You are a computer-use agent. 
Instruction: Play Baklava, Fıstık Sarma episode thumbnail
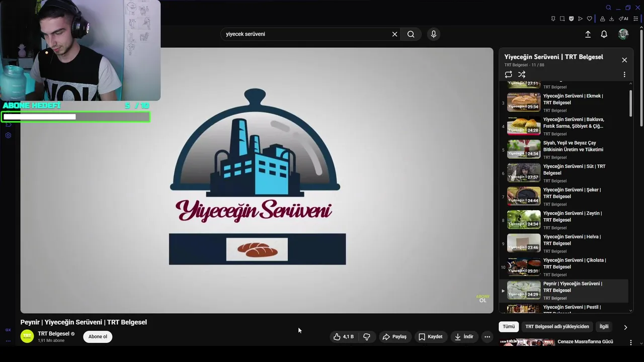(524, 126)
